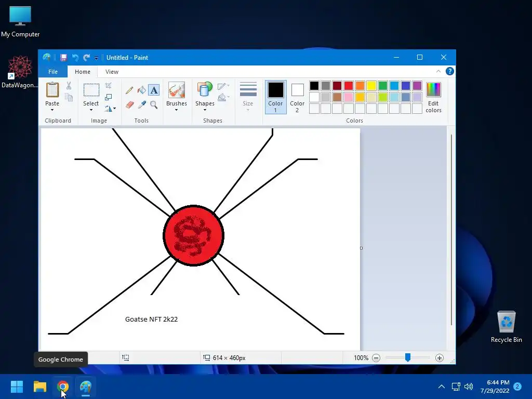Click the Paint Help question mark icon
532x399 pixels.
449,71
